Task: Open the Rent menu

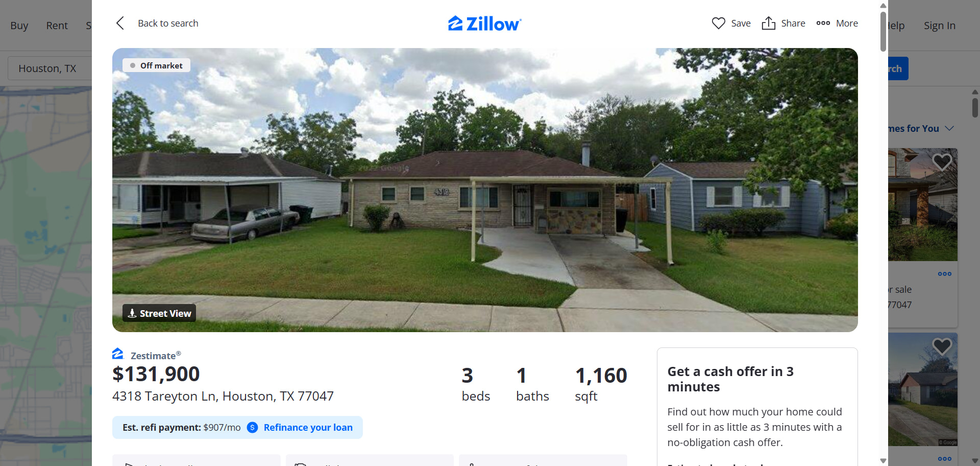Action: [57, 26]
